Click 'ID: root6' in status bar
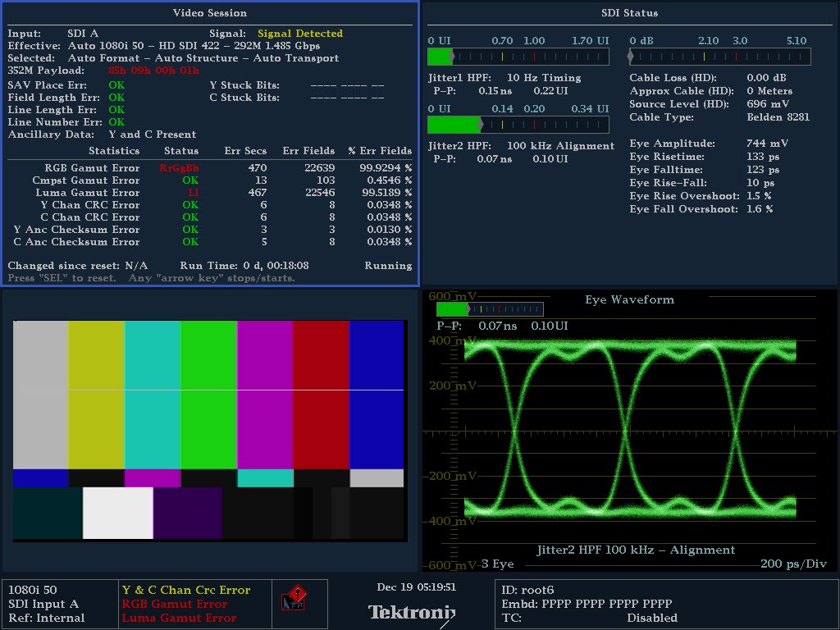This screenshot has width=840, height=630. pyautogui.click(x=527, y=591)
